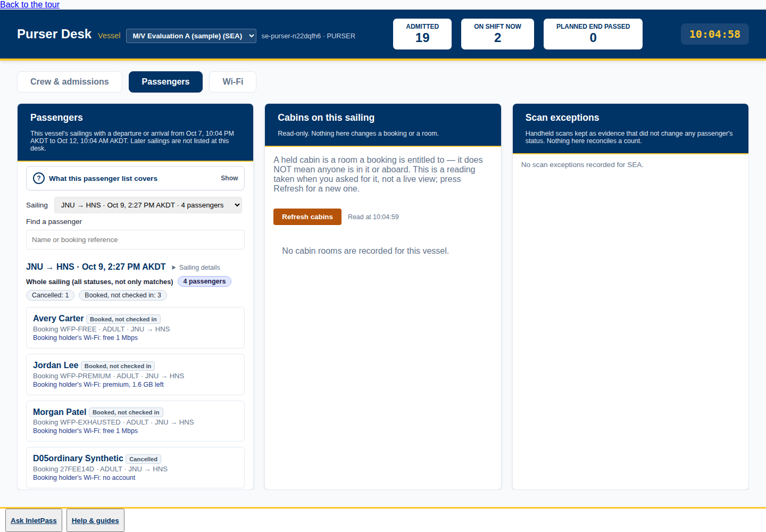
Task: Click the Purser Desk title
Action: pos(54,34)
